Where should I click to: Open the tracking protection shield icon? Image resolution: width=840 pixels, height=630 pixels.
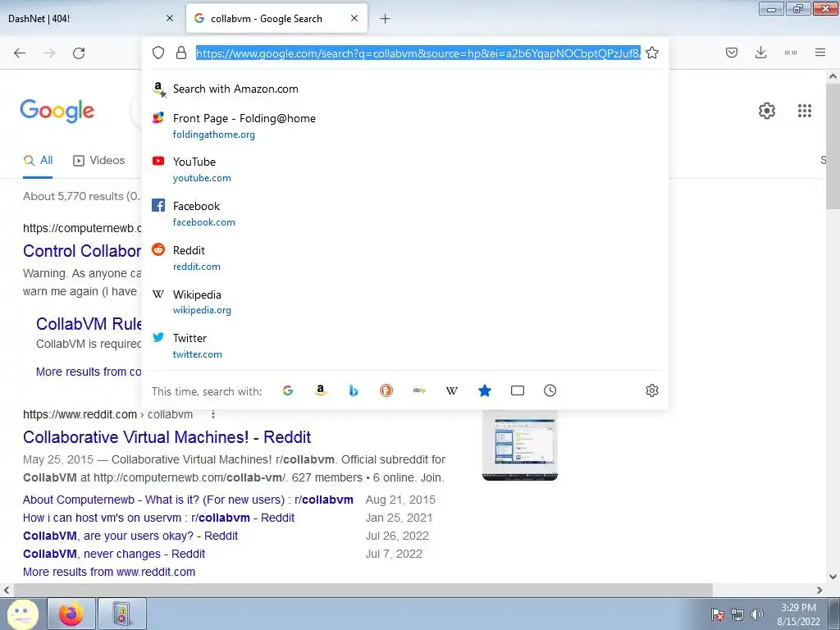coord(158,52)
